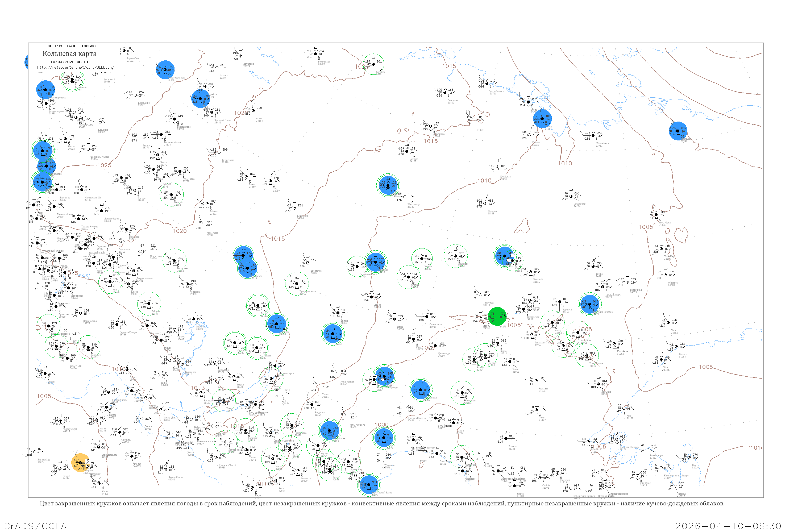Click the Кики Акки clear-sky station circle
Screen dimensions: 798x532
(135, 95)
